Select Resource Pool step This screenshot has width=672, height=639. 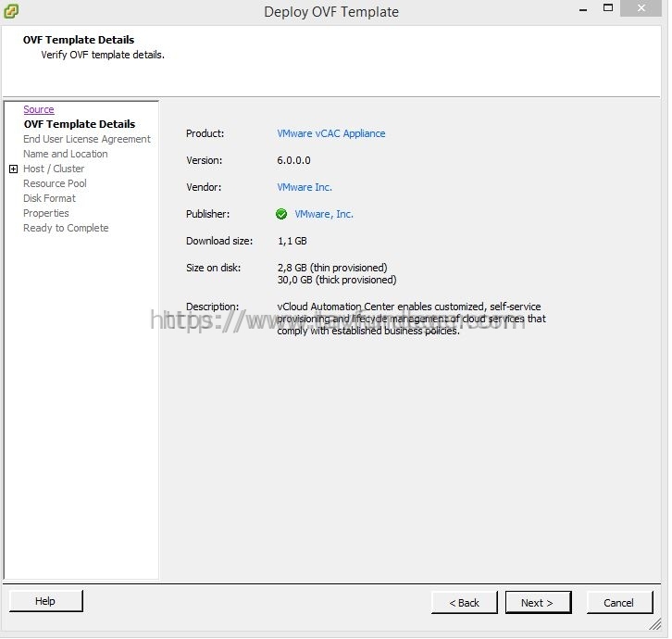click(55, 183)
